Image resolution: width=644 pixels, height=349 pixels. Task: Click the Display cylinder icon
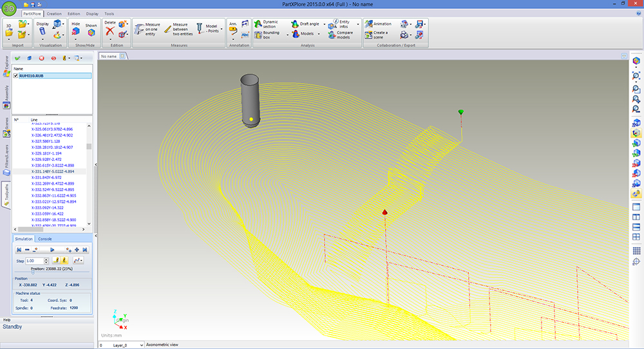(43, 32)
